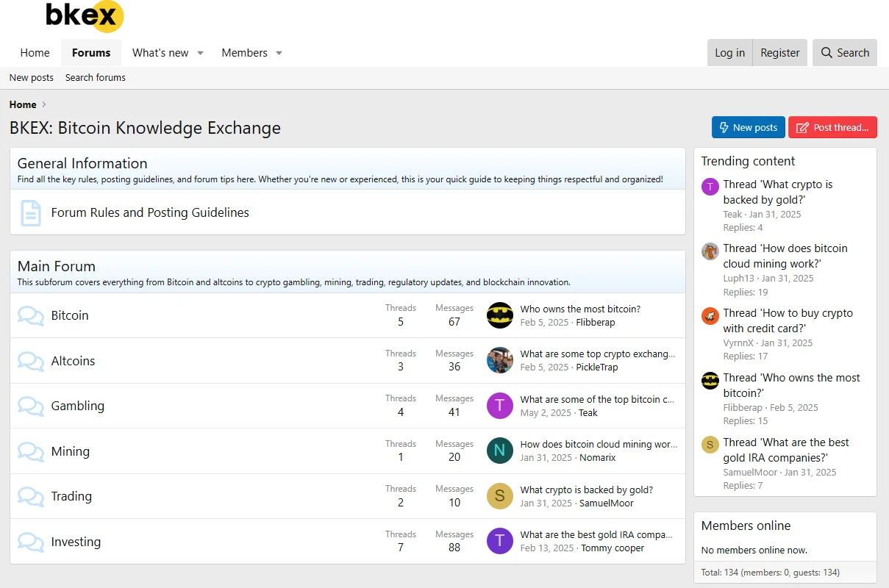The width and height of the screenshot is (889, 588).
Task: Open Tommy cooper's avatar in Investing row
Action: click(x=500, y=541)
